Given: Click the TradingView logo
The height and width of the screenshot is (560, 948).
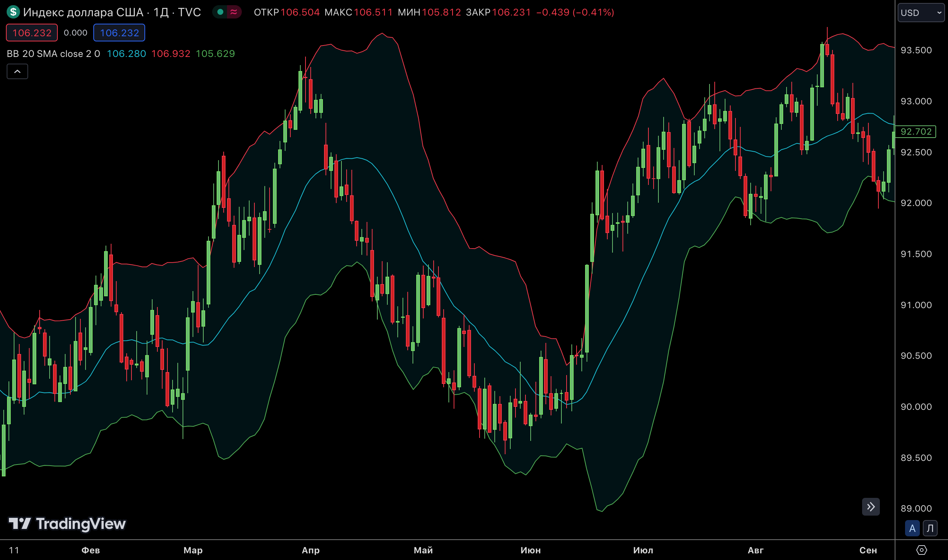Looking at the screenshot, I should point(67,523).
